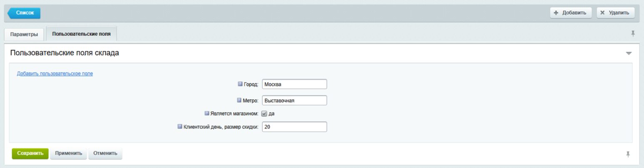
Task: Toggle the Является магазином checkbox
Action: (264, 113)
